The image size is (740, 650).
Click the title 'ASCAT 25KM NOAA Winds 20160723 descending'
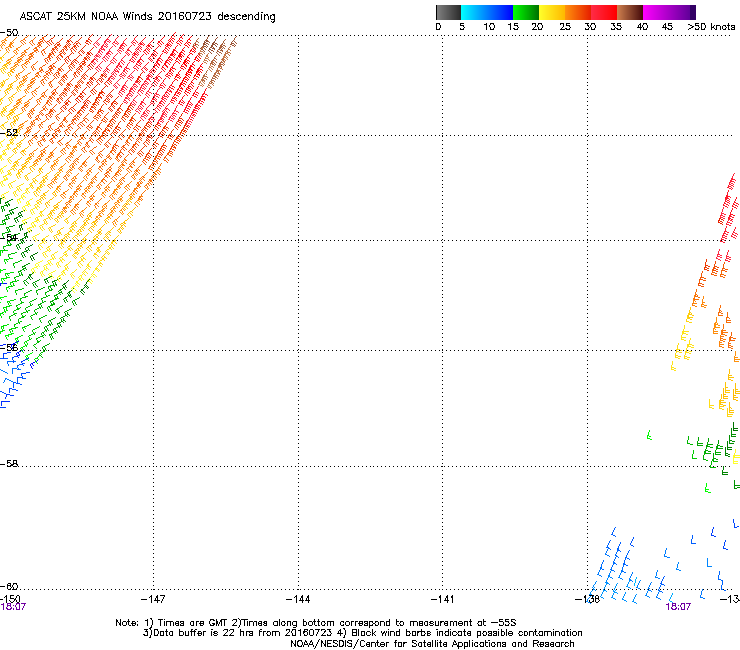[147, 17]
